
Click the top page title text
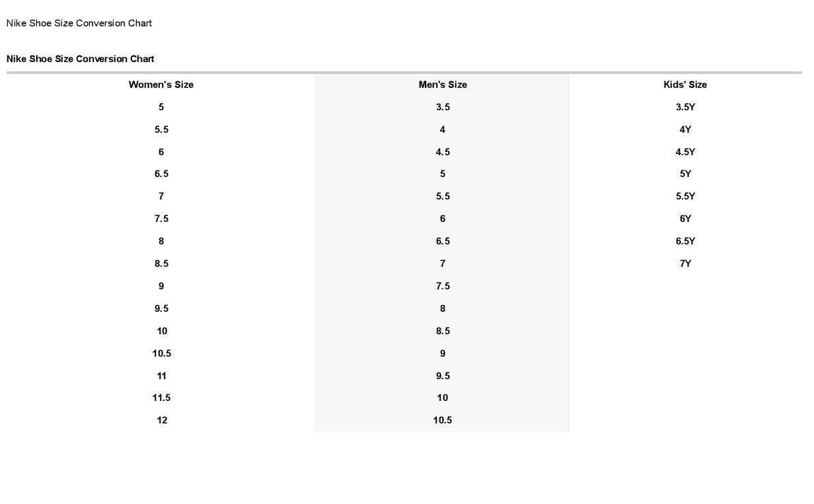(x=79, y=23)
